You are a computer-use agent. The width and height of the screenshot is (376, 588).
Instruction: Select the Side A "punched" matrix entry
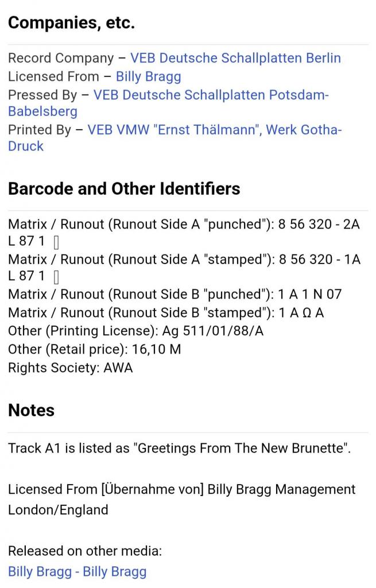(x=184, y=225)
